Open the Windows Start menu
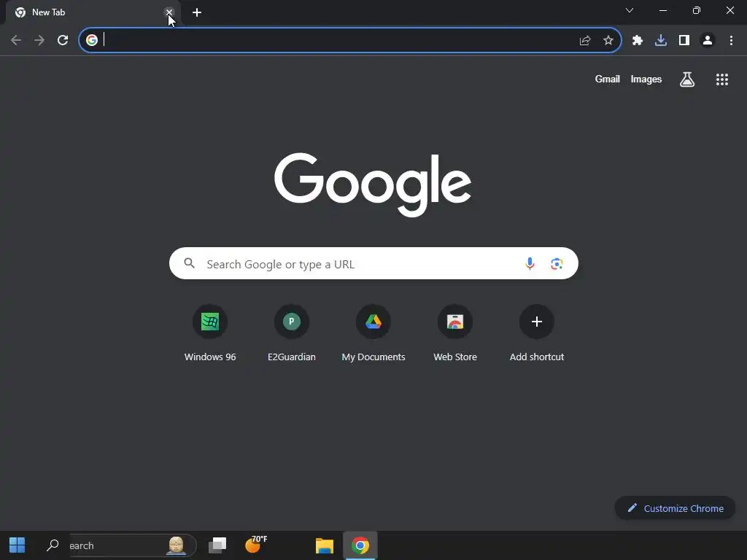This screenshot has width=747, height=560. coord(18,545)
